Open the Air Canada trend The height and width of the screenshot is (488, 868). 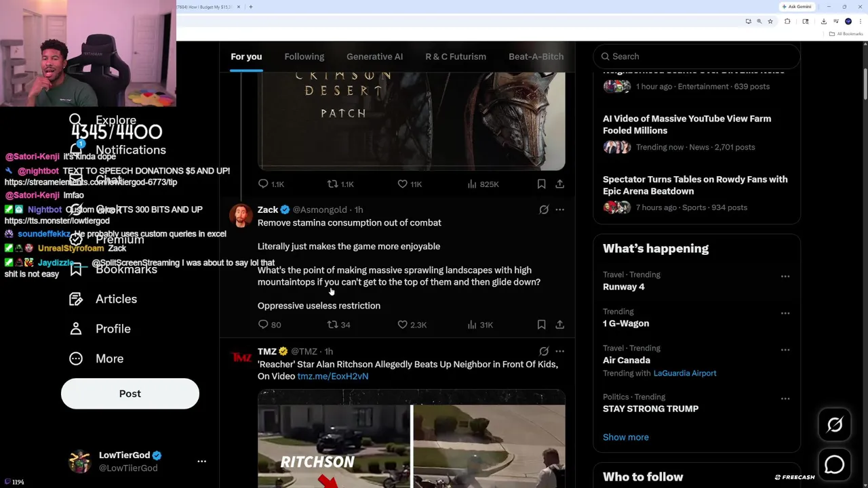(627, 360)
